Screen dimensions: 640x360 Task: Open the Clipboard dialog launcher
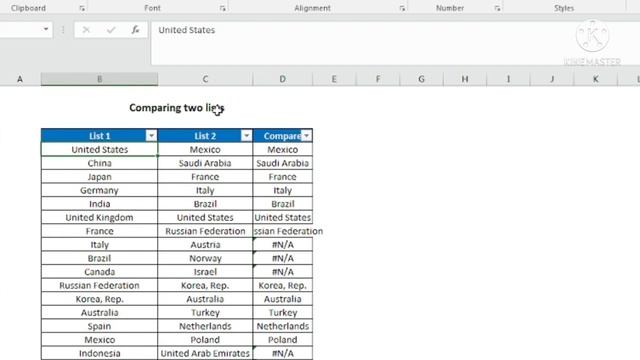coord(82,8)
